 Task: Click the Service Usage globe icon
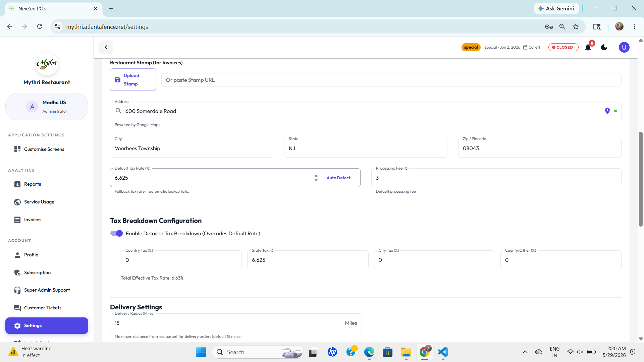click(x=17, y=202)
